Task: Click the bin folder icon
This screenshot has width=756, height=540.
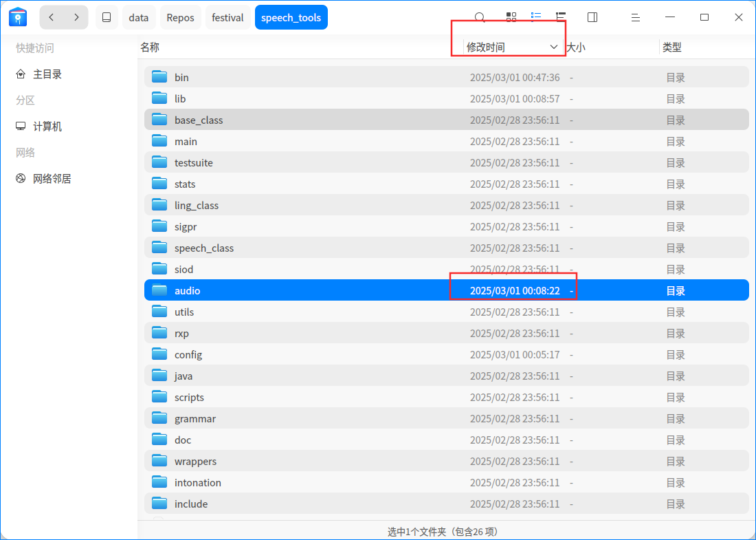Action: [159, 77]
